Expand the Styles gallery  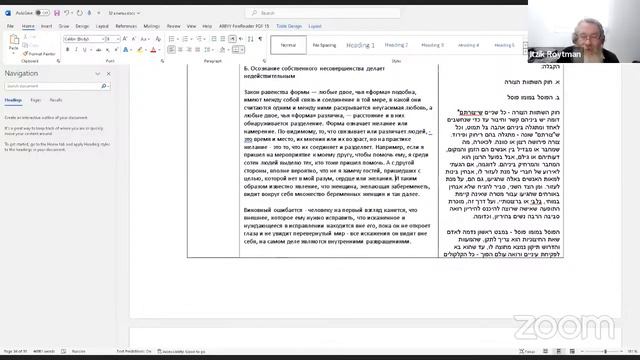tap(525, 52)
